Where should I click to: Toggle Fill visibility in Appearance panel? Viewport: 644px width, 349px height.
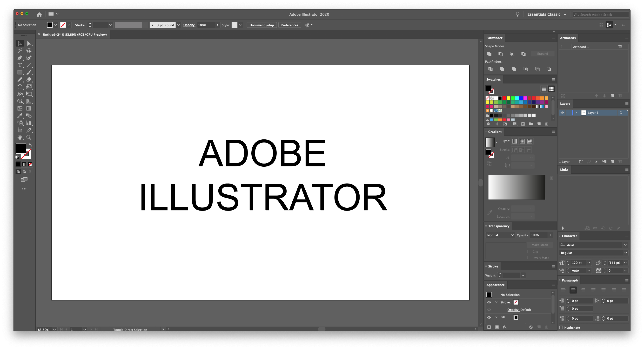tap(489, 317)
